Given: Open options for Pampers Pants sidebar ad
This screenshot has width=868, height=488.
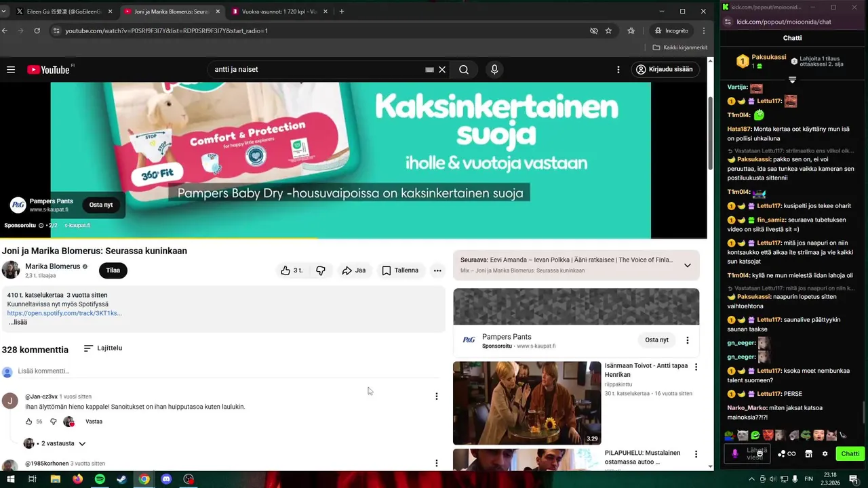Looking at the screenshot, I should pos(687,340).
